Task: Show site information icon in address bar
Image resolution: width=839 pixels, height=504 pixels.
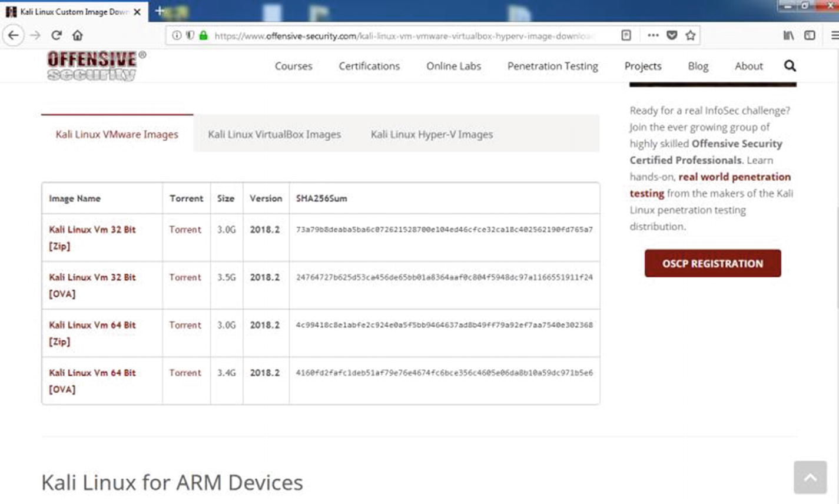Action: point(176,35)
